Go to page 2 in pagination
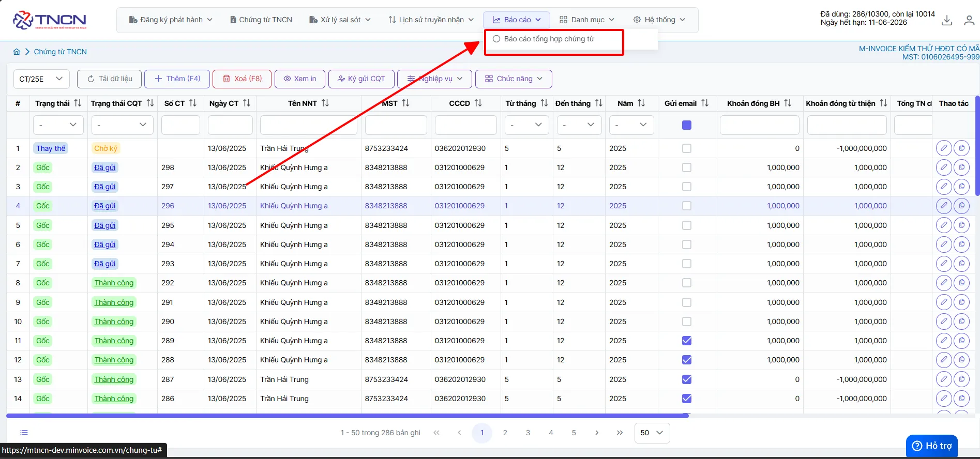 point(505,433)
